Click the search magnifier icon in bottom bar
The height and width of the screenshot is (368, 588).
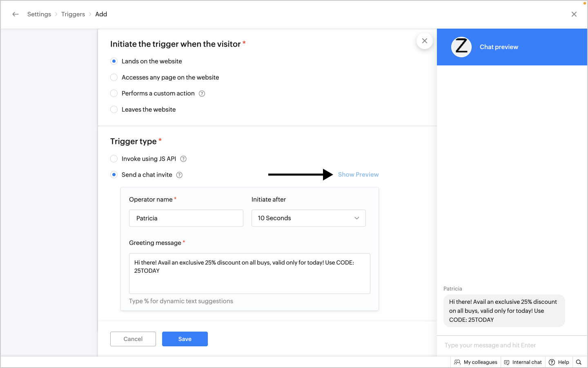coord(579,362)
